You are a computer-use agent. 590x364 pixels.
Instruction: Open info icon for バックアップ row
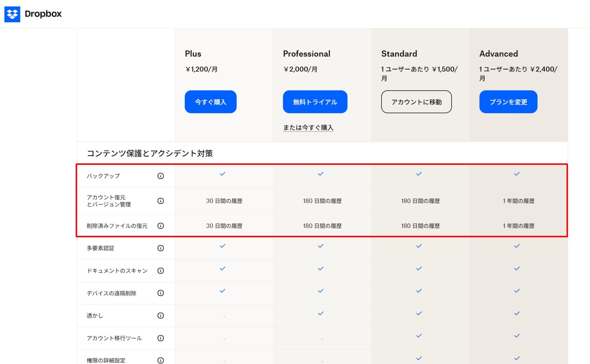click(x=160, y=176)
